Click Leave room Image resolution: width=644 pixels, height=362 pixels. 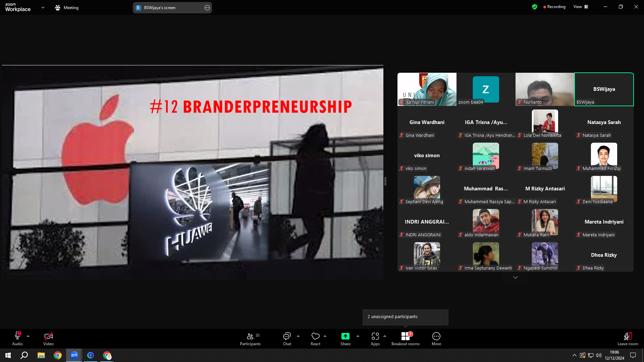[628, 339]
